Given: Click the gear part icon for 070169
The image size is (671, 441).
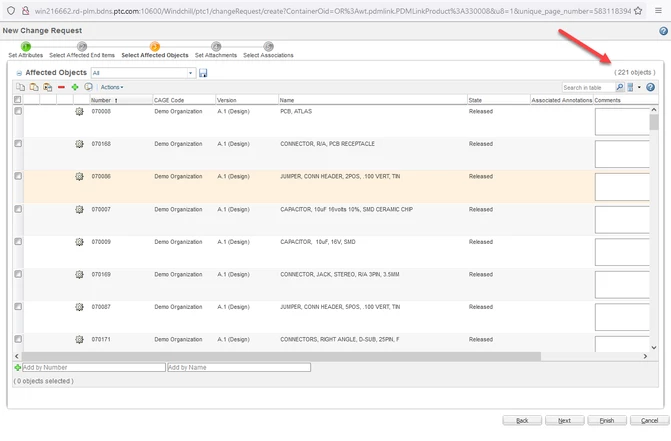Looking at the screenshot, I should pos(79,274).
